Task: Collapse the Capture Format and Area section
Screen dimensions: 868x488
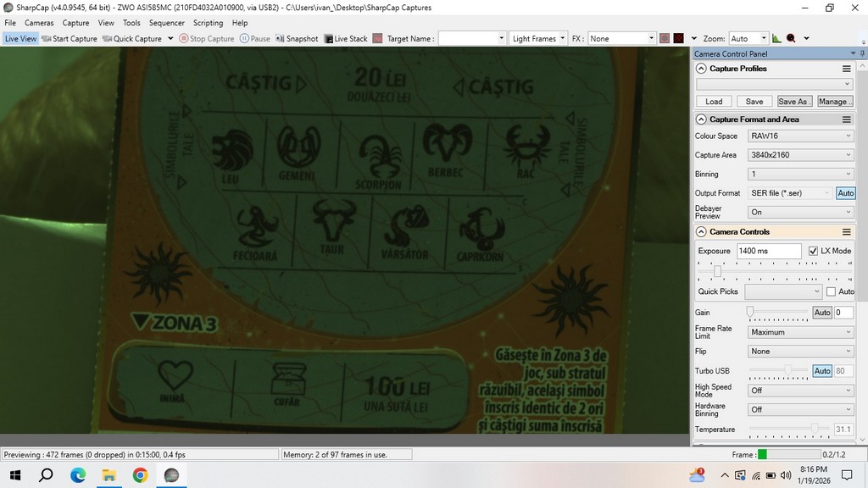Action: pyautogui.click(x=701, y=119)
